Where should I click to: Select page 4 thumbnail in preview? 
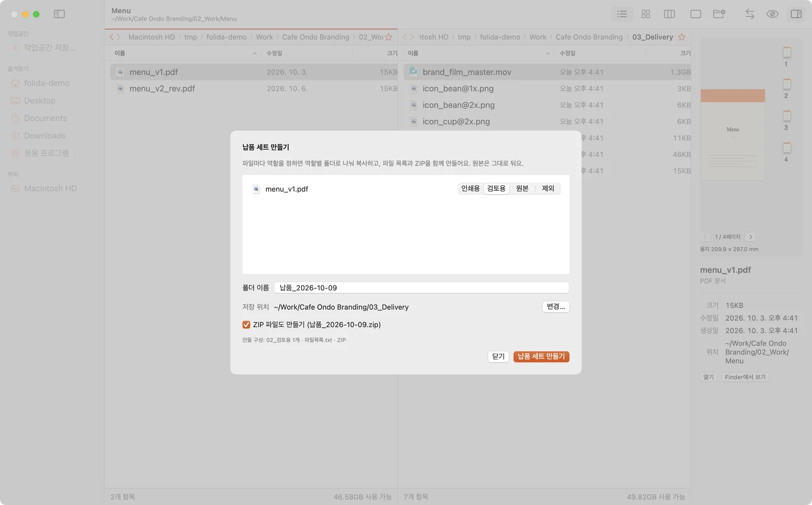click(787, 152)
